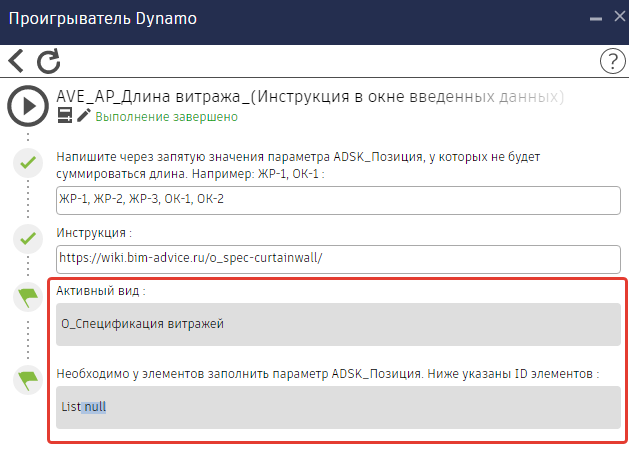This screenshot has height=456, width=629.
Task: Open help with the question mark icon
Action: coord(611,61)
